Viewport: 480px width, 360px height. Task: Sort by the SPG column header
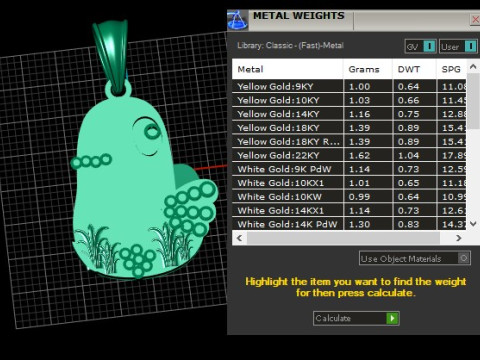click(x=451, y=69)
